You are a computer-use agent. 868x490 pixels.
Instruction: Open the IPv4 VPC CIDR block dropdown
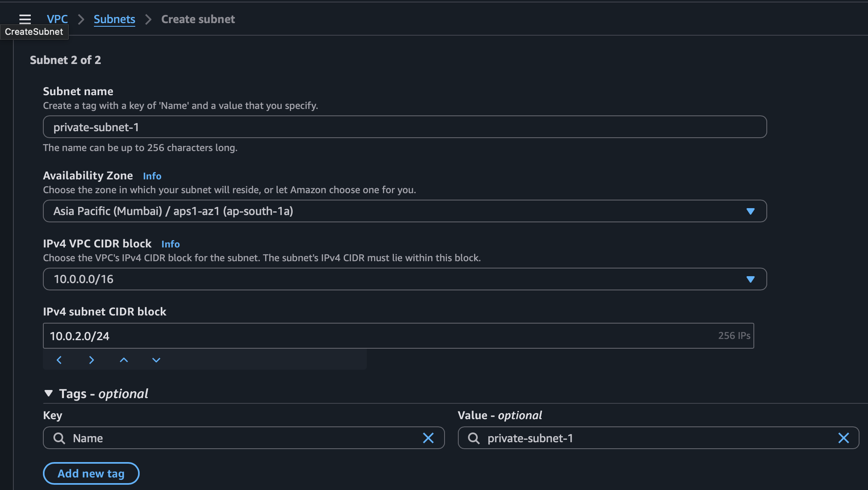coord(405,279)
